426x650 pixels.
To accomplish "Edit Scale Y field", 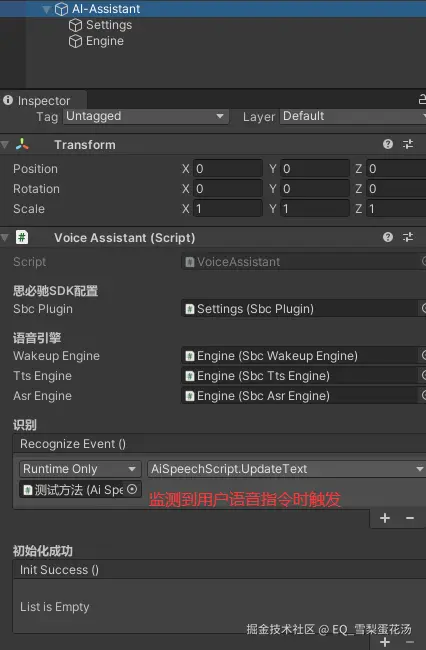I will [x=315, y=209].
